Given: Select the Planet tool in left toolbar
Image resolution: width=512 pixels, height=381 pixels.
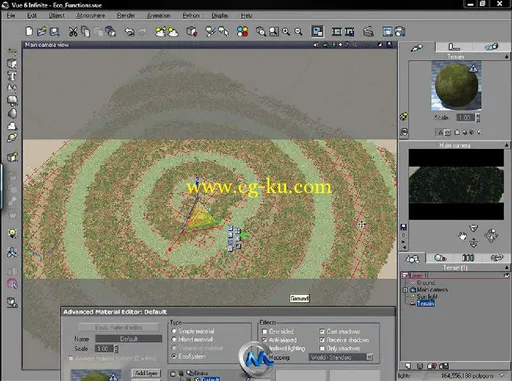Looking at the screenshot, I should pyautogui.click(x=12, y=138).
